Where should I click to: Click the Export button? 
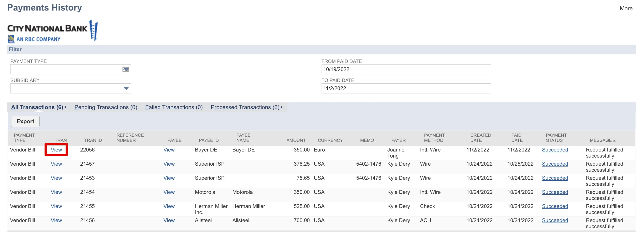click(x=25, y=121)
